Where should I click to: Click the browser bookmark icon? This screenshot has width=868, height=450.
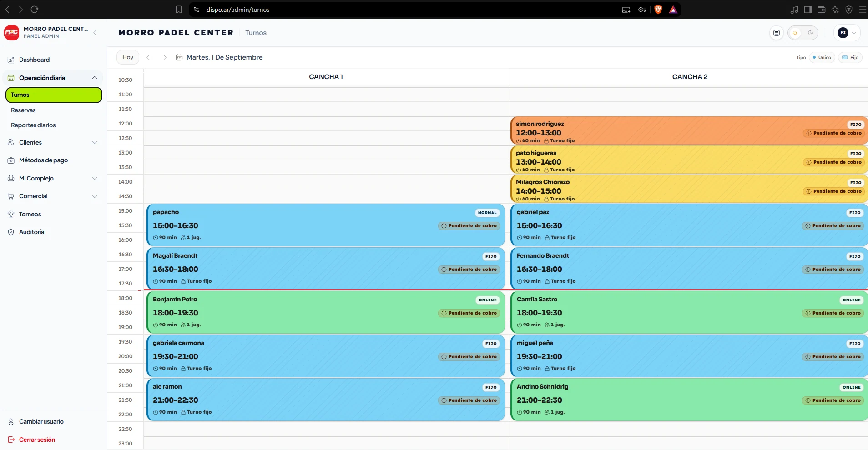coord(179,10)
